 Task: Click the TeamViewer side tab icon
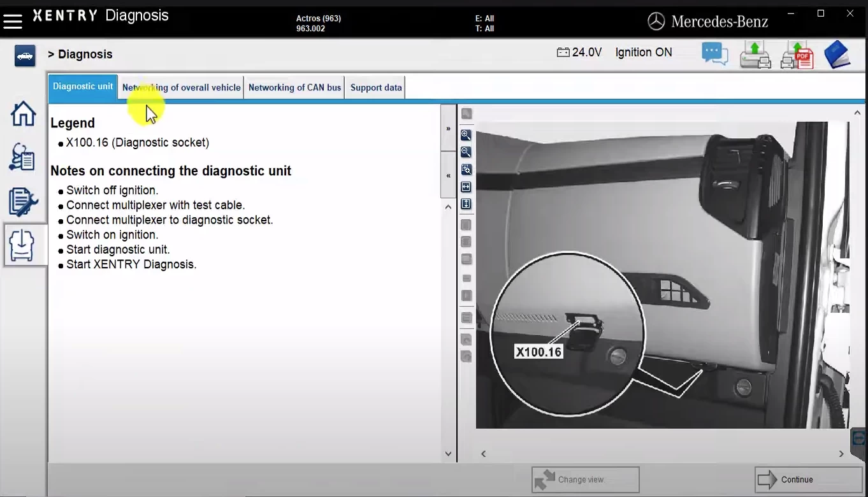tap(859, 438)
